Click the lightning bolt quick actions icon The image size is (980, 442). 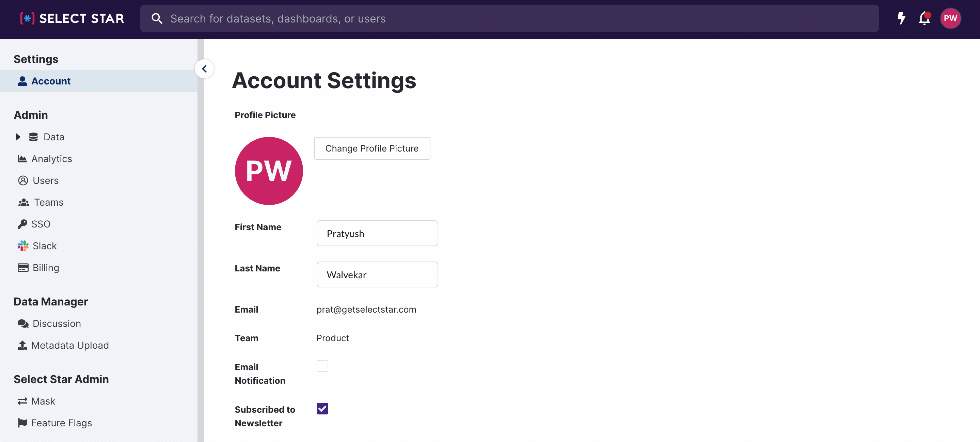coord(901,18)
